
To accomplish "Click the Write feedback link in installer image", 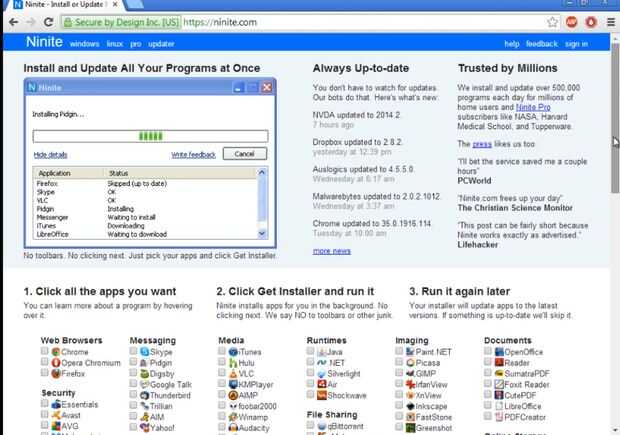I will pyautogui.click(x=193, y=155).
